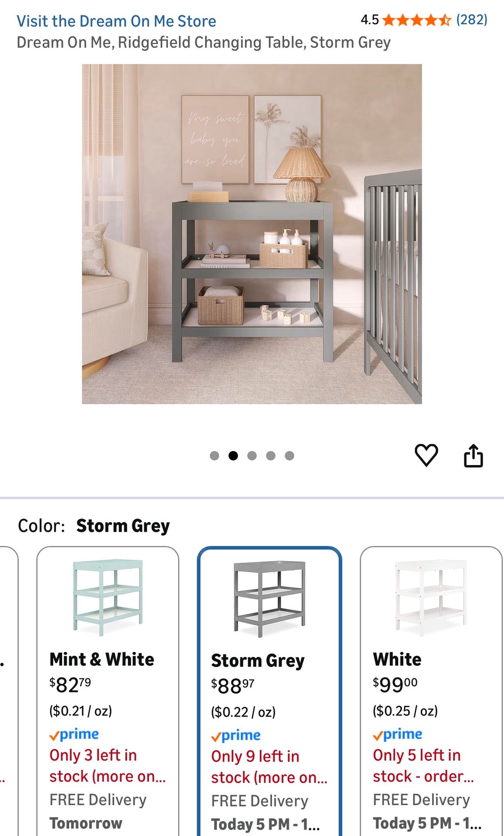Tap the prime badge under Storm Grey
504x836 pixels.
point(236,735)
